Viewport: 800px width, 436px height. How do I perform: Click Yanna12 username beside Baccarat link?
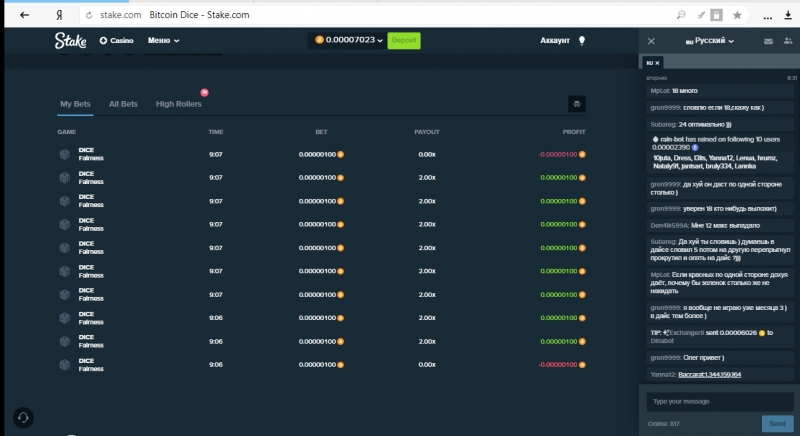pos(662,374)
